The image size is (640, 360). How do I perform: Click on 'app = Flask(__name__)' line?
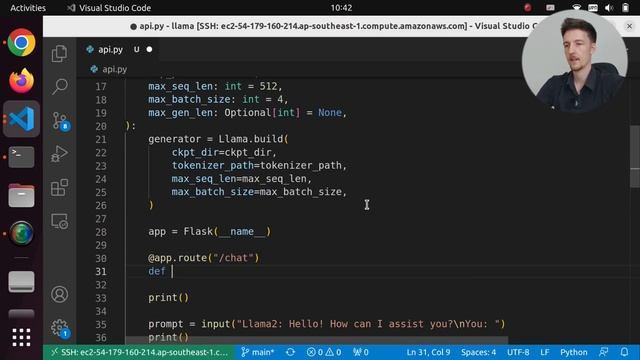tap(209, 231)
